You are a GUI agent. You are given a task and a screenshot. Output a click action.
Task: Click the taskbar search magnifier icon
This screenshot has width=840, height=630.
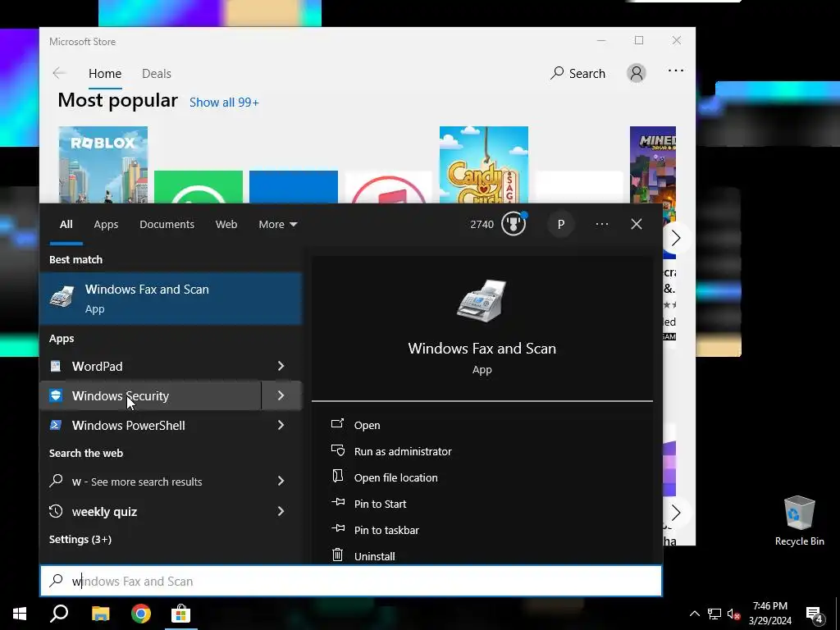[x=59, y=614]
